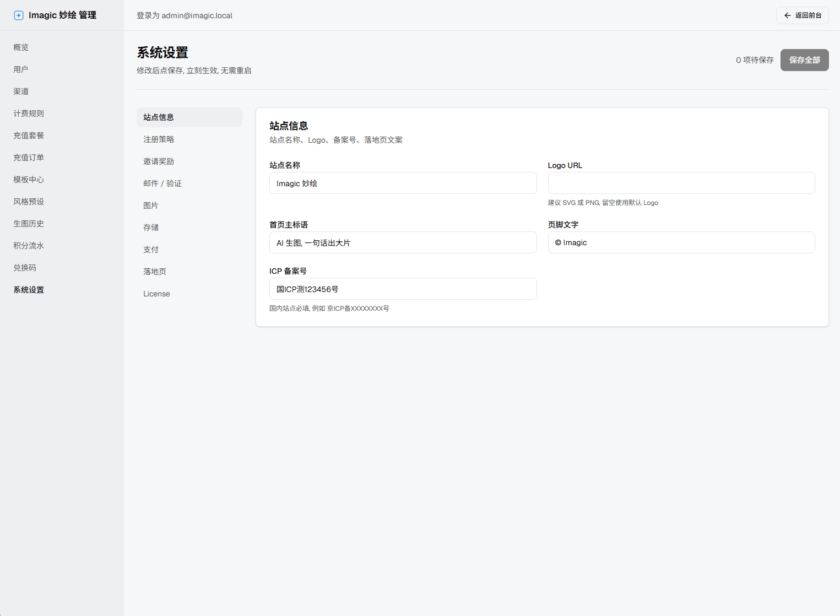
Task: Click the 站点名称、Logo、备案号 description text
Action: (x=336, y=140)
